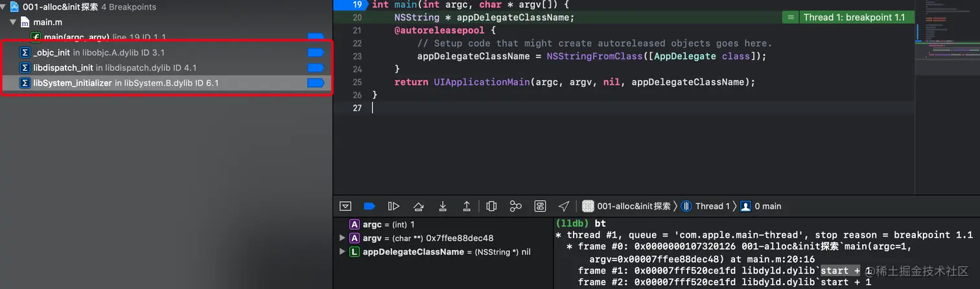
Task: Click the sigma icon beside libdispatch_init
Action: pyautogui.click(x=25, y=67)
